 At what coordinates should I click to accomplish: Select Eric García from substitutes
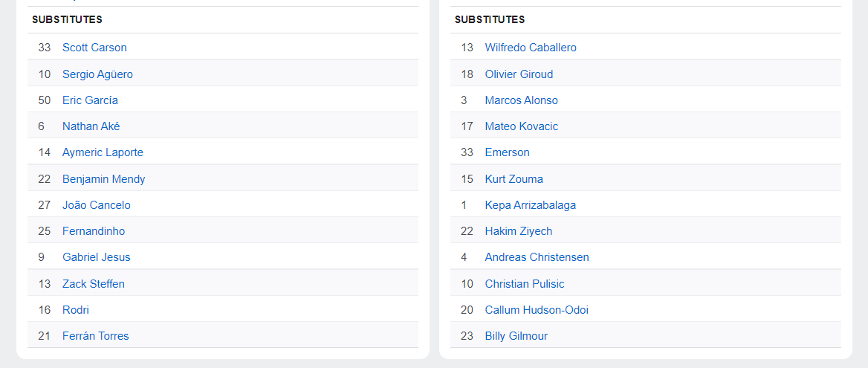pos(90,100)
